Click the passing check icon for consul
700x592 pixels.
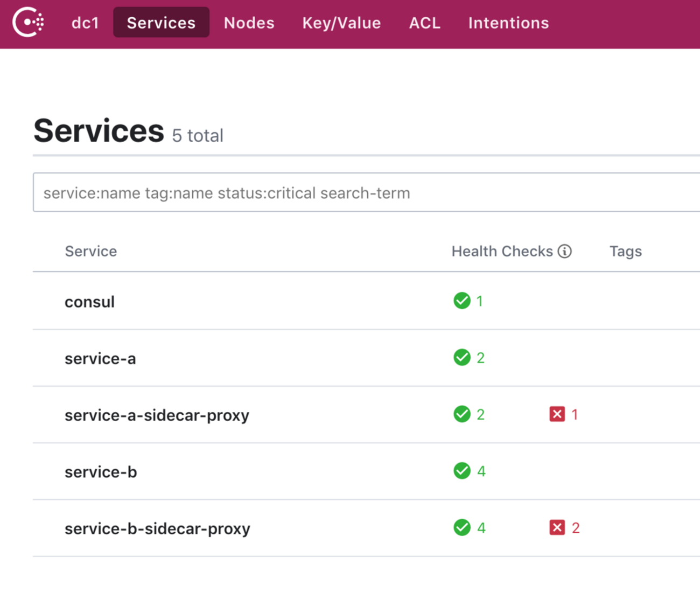point(462,301)
